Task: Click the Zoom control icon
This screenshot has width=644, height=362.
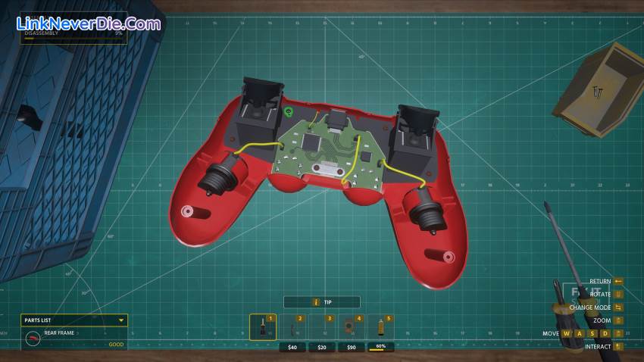Action: pyautogui.click(x=618, y=320)
